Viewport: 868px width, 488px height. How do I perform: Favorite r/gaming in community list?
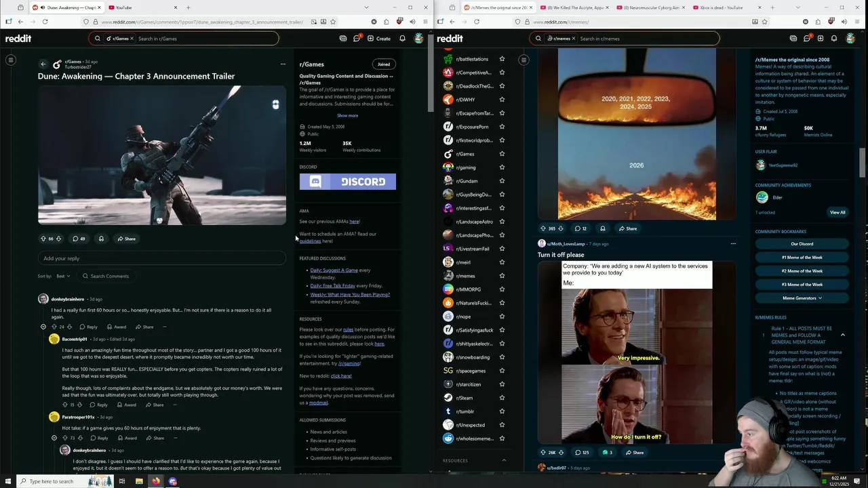click(x=502, y=167)
